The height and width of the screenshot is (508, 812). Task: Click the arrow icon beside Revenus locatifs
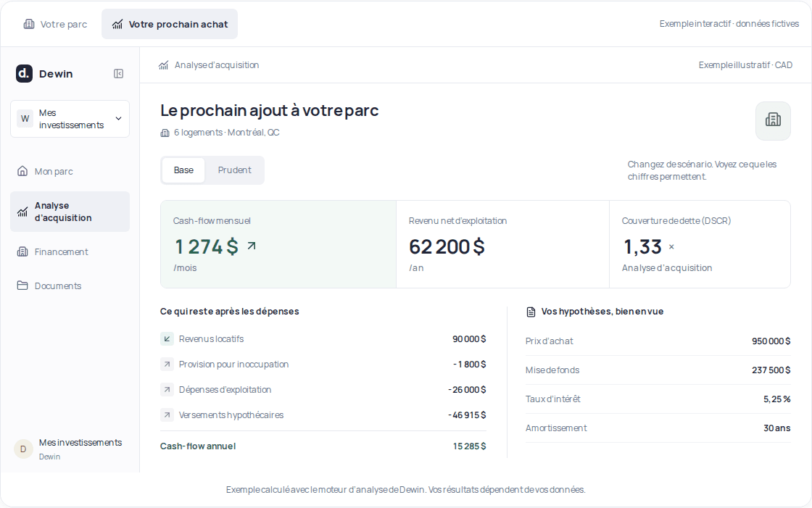tap(167, 338)
